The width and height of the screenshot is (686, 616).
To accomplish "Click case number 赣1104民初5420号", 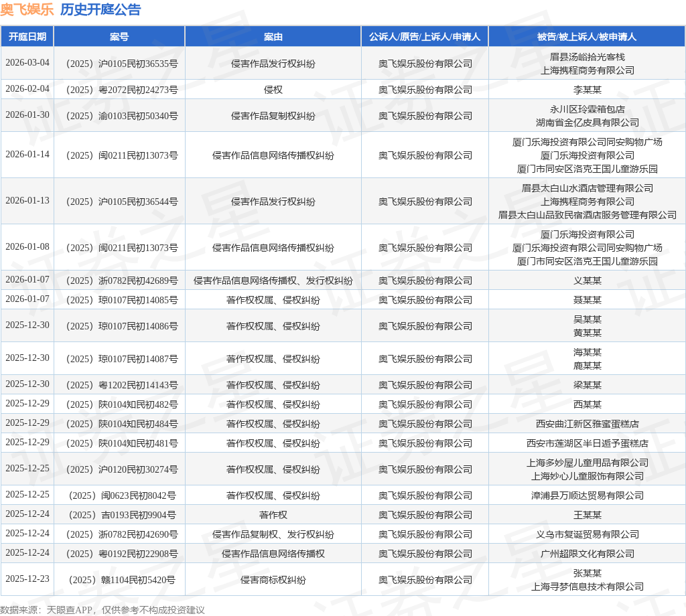I will click(122, 581).
